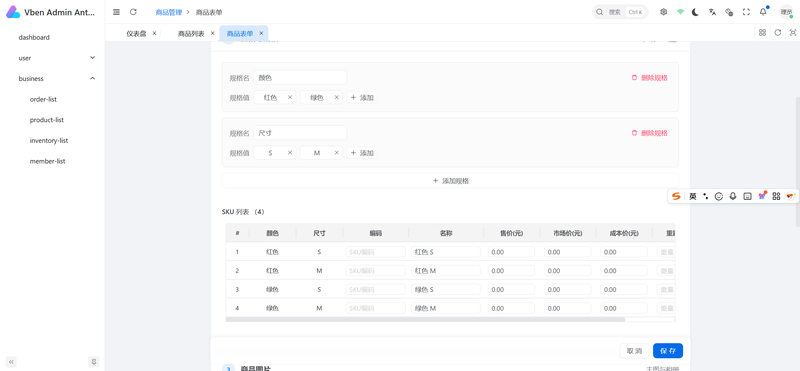Delete the 颜色 spec with 删除规格
This screenshot has height=371, width=800.
coord(649,78)
